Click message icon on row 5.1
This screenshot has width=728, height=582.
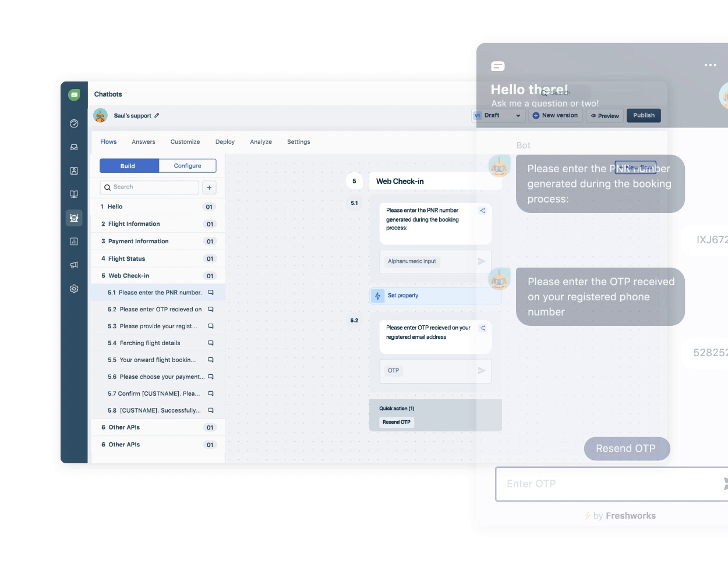click(x=211, y=293)
